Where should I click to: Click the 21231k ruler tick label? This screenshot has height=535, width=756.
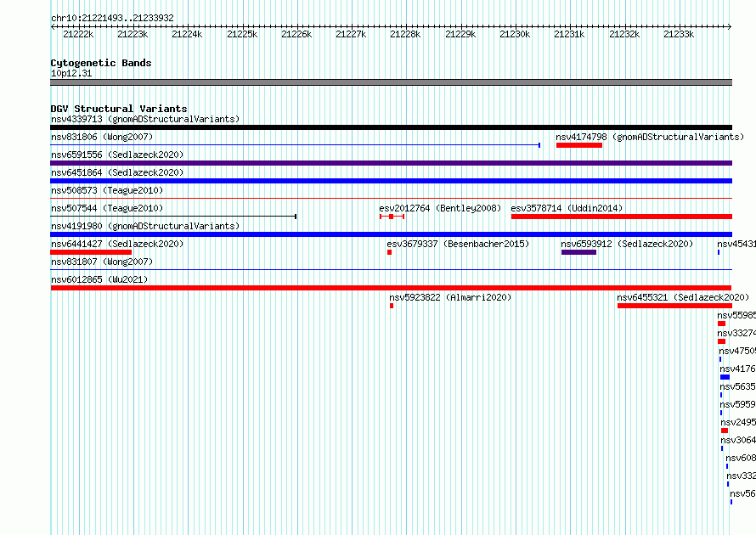(x=569, y=34)
